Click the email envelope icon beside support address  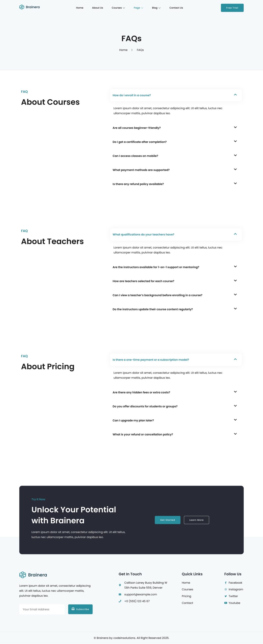click(x=120, y=594)
